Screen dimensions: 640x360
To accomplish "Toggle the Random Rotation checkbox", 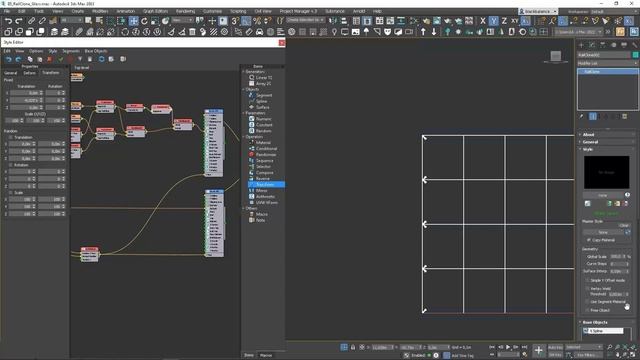I will [x=11, y=165].
